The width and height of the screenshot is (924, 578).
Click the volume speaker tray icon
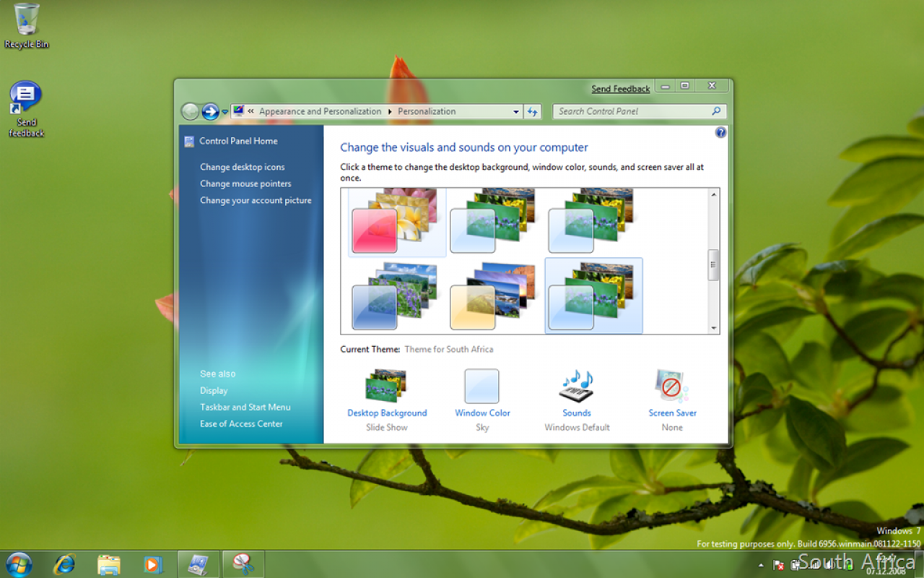tap(832, 564)
